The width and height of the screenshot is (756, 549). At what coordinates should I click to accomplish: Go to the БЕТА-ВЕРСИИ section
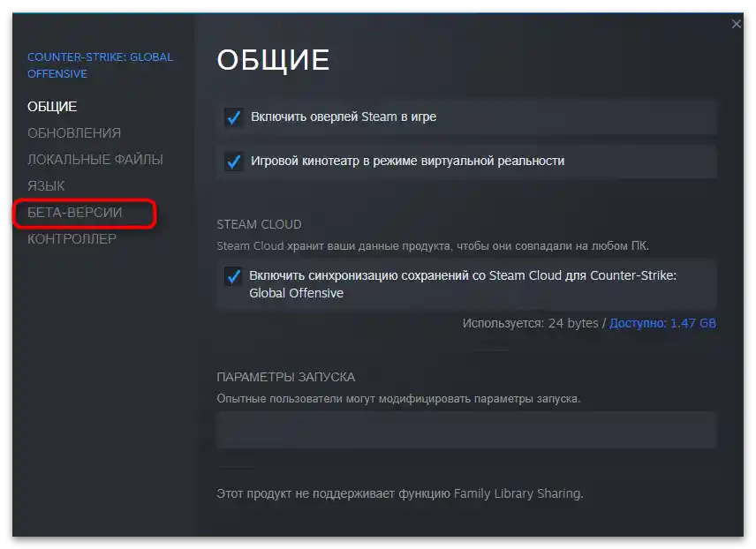pos(75,213)
